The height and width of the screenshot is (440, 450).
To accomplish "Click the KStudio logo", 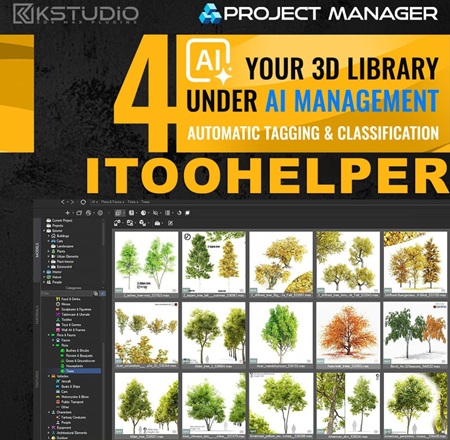I will (75, 14).
